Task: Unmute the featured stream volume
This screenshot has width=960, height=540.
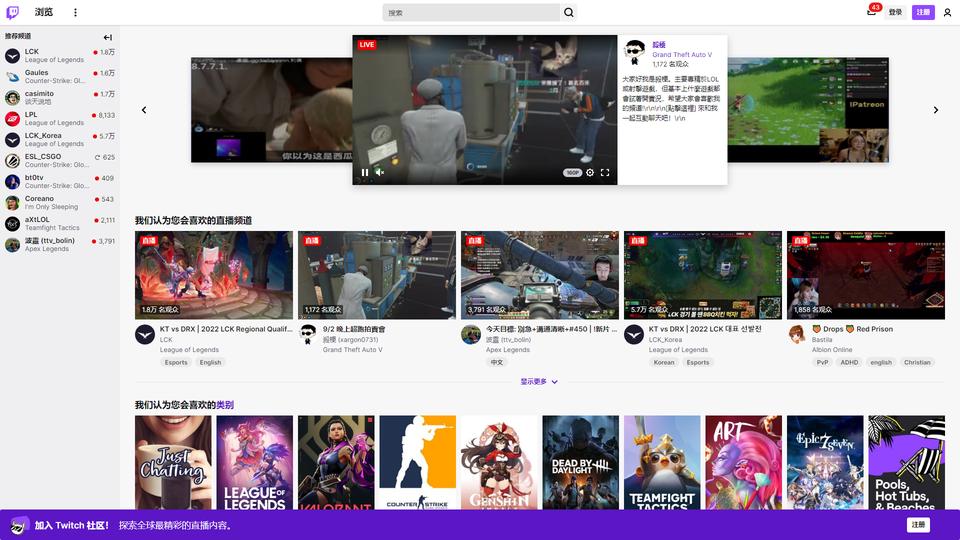Action: pos(380,173)
